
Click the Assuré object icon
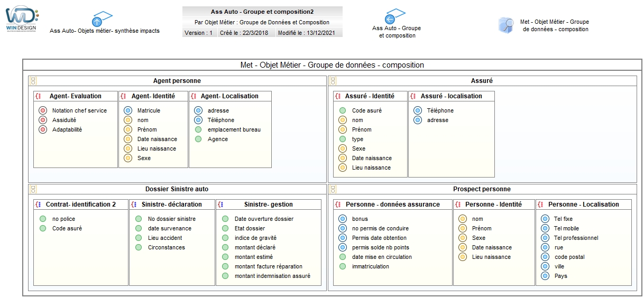point(333,81)
